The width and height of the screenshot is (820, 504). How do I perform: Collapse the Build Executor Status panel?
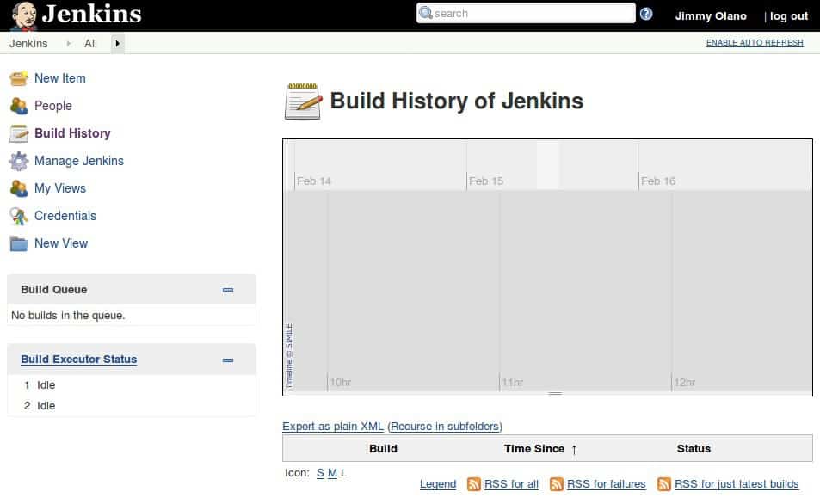pos(228,360)
